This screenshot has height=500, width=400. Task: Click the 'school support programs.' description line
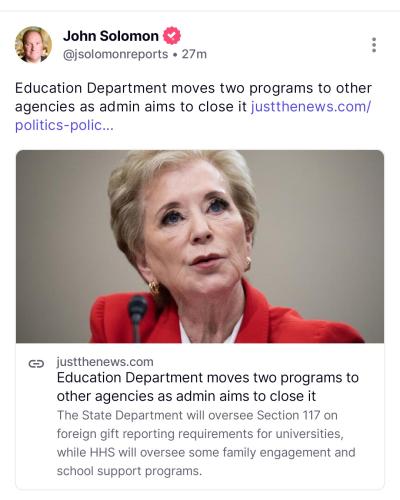(x=129, y=471)
